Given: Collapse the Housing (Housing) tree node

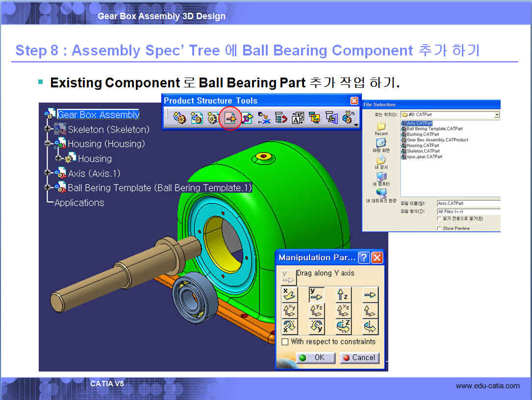Looking at the screenshot, I should [48, 144].
